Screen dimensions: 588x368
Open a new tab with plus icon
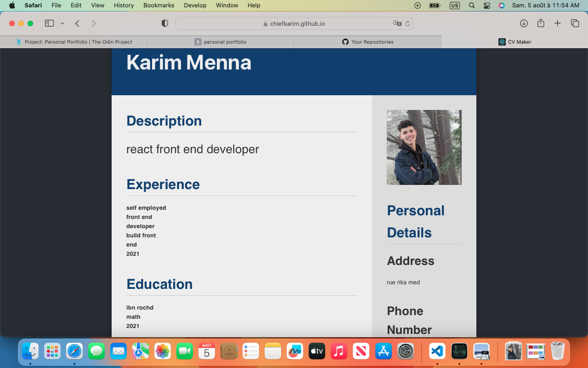pyautogui.click(x=558, y=23)
